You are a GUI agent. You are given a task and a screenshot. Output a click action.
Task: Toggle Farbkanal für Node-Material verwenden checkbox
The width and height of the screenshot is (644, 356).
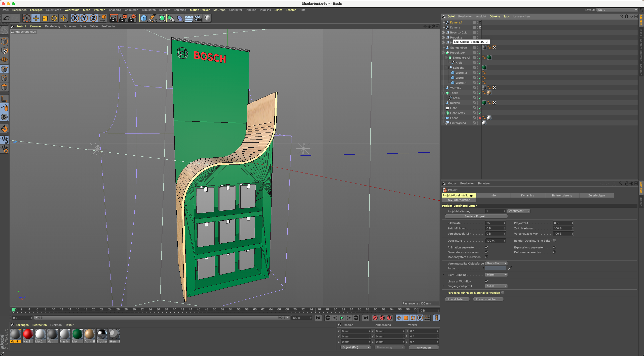pos(503,293)
